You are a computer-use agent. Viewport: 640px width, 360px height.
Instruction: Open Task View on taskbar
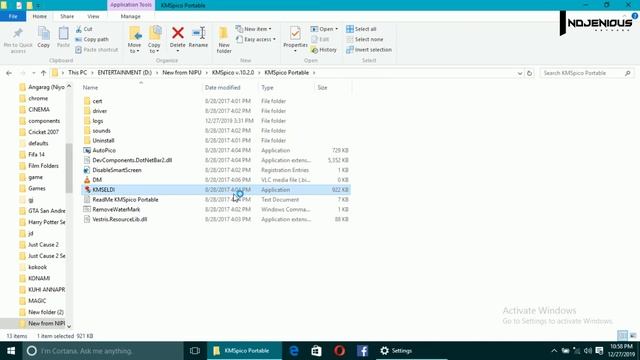[195, 351]
